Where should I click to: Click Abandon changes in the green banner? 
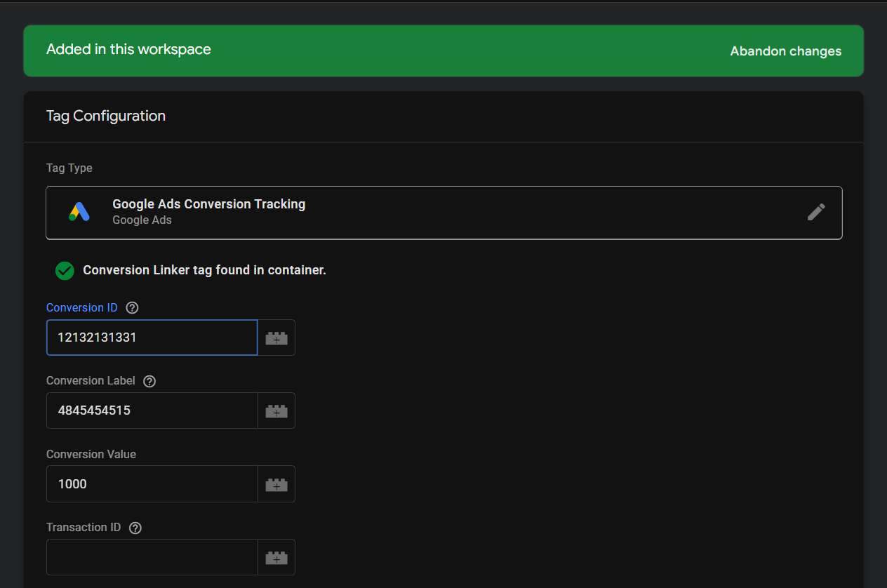tap(786, 51)
